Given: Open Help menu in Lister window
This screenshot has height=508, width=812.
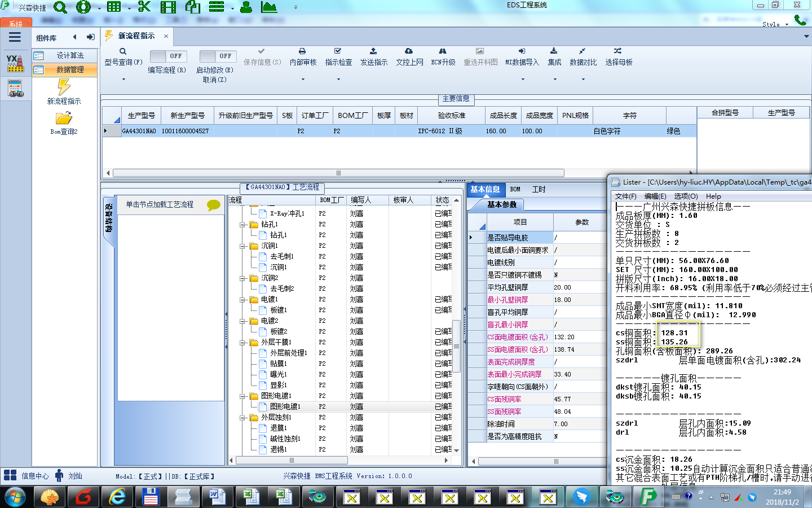Looking at the screenshot, I should (713, 196).
